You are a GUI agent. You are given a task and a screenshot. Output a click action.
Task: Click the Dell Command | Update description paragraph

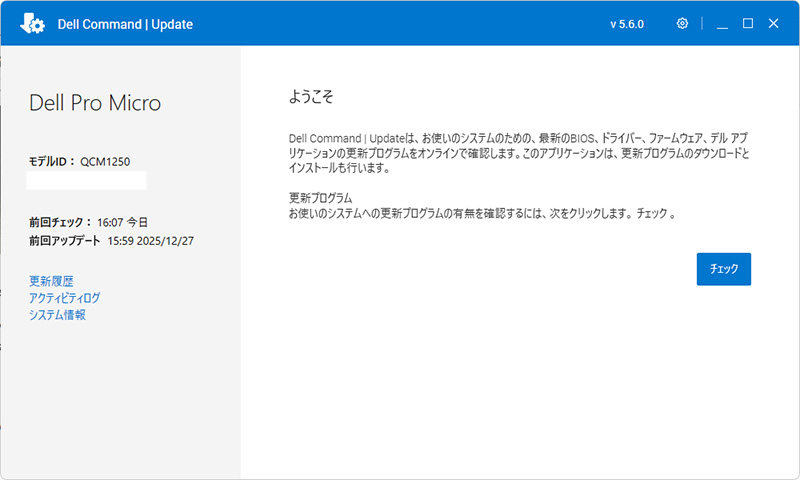tap(518, 152)
